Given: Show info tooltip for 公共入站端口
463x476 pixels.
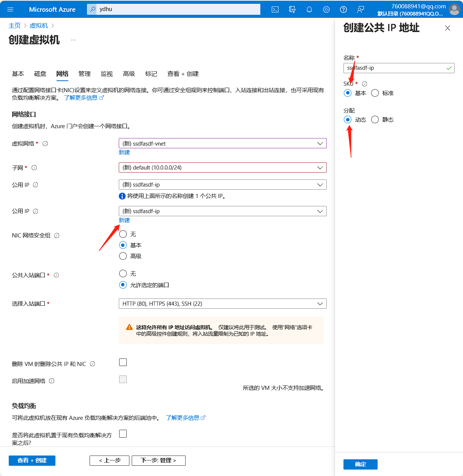Looking at the screenshot, I should (x=57, y=275).
